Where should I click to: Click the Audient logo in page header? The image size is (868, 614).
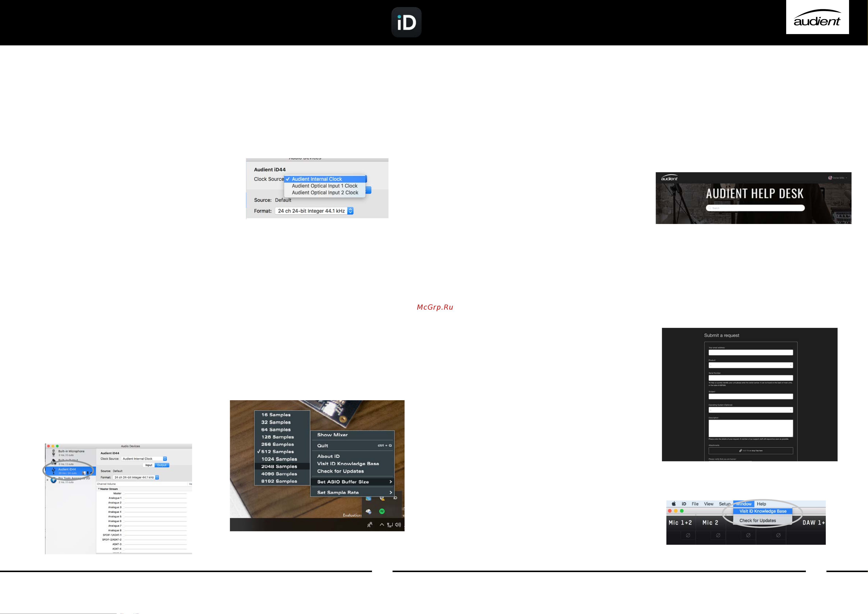coord(817,17)
